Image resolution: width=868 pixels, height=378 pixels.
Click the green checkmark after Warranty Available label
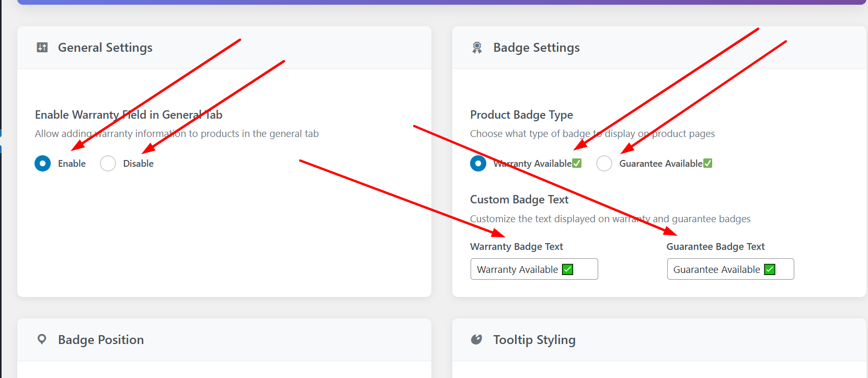[x=576, y=163]
